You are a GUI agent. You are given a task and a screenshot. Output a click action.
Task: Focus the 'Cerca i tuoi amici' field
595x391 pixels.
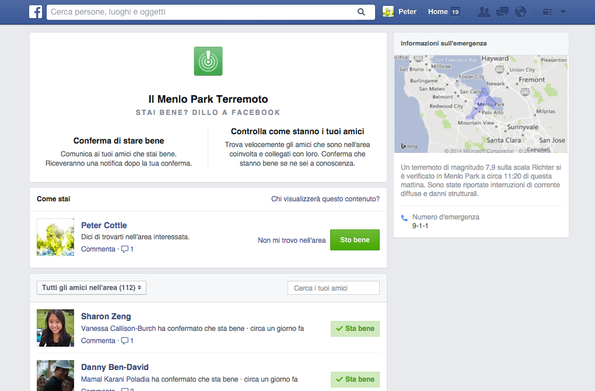click(334, 288)
